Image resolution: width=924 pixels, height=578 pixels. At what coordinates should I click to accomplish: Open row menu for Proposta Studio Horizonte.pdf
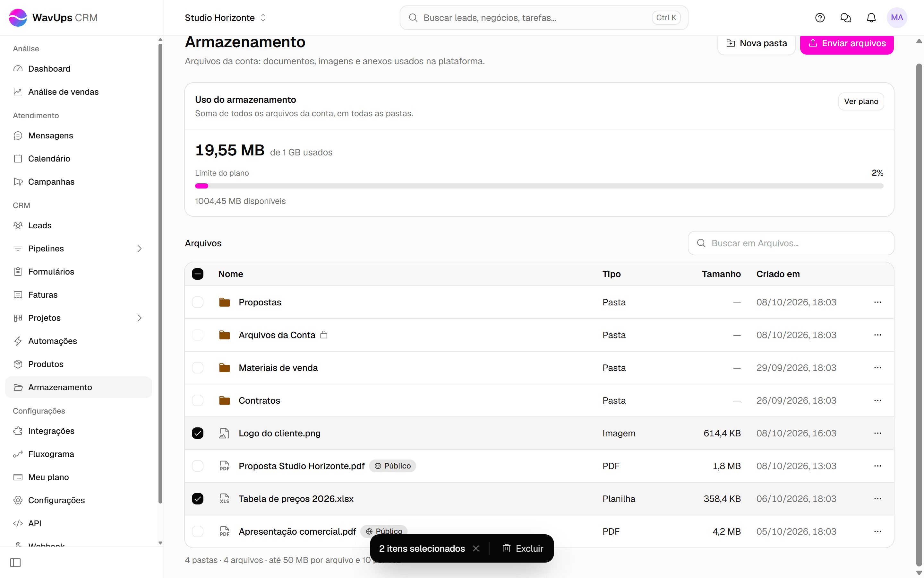coord(877,466)
